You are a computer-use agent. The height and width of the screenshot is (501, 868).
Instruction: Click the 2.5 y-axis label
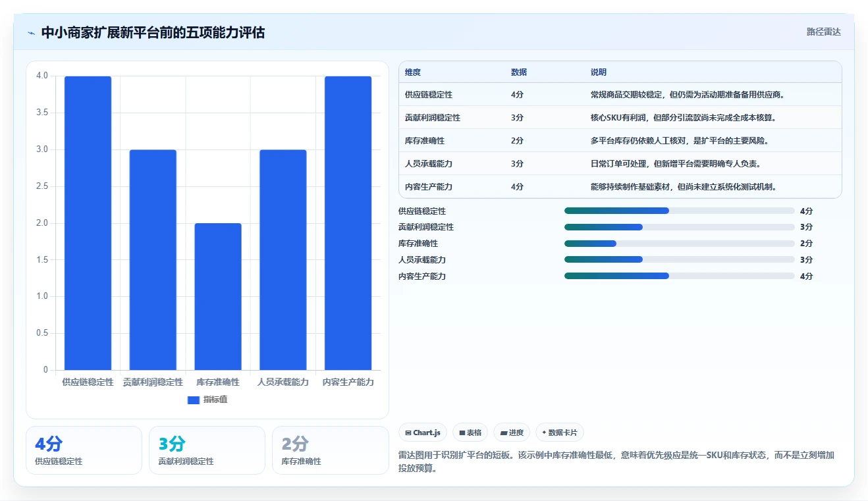point(42,186)
